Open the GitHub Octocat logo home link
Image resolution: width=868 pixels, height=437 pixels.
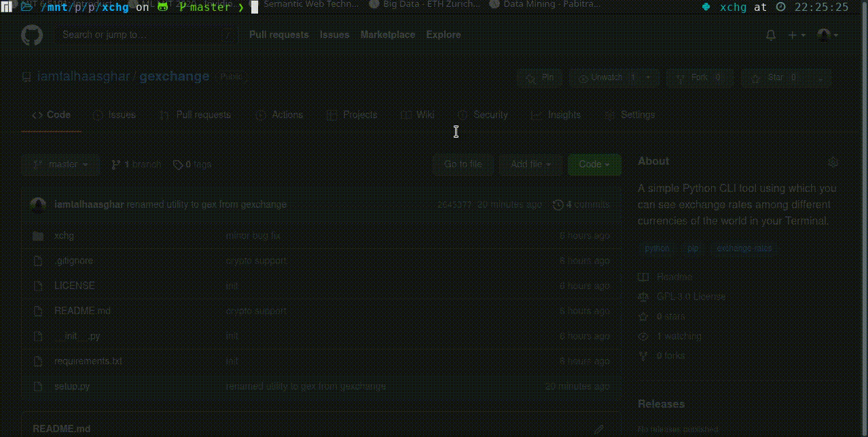[31, 35]
